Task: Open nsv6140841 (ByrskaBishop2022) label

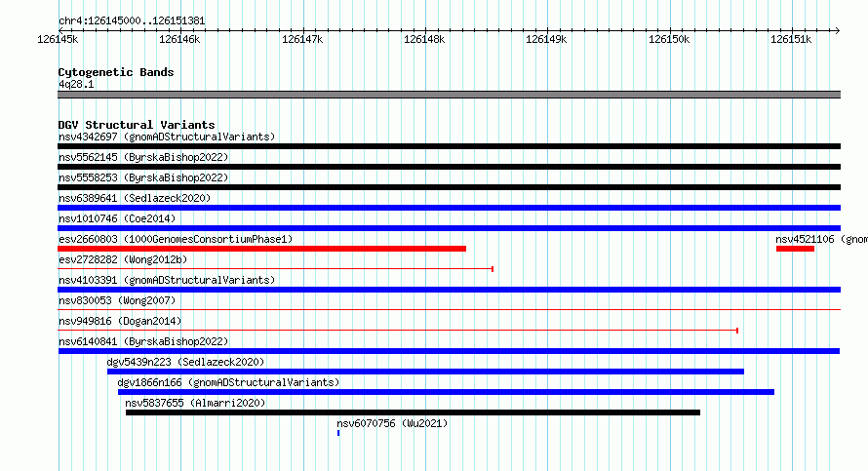Action: click(143, 341)
